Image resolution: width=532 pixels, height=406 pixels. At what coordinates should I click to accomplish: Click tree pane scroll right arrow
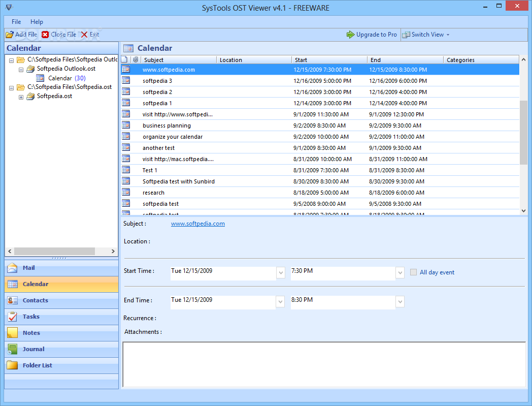point(113,252)
